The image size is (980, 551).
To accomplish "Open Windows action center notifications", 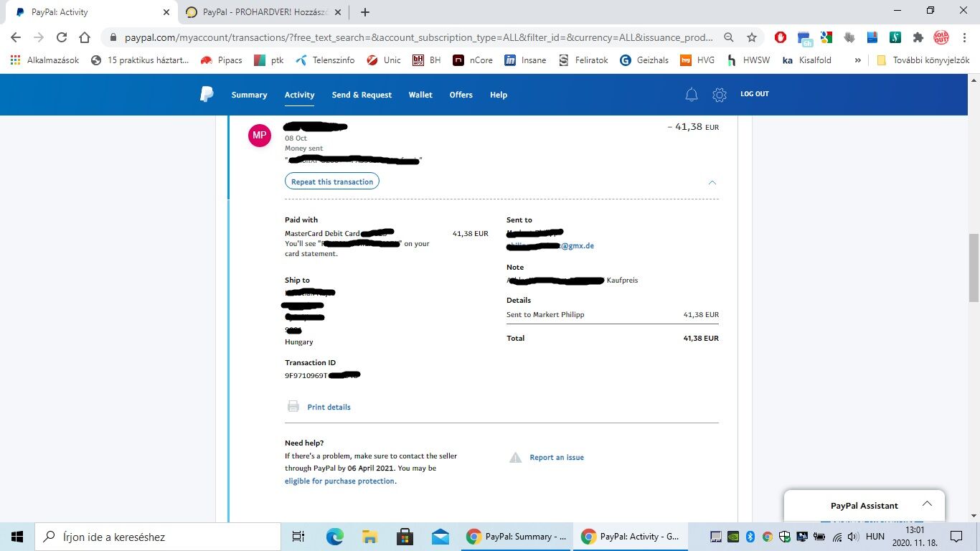I will pyautogui.click(x=956, y=537).
